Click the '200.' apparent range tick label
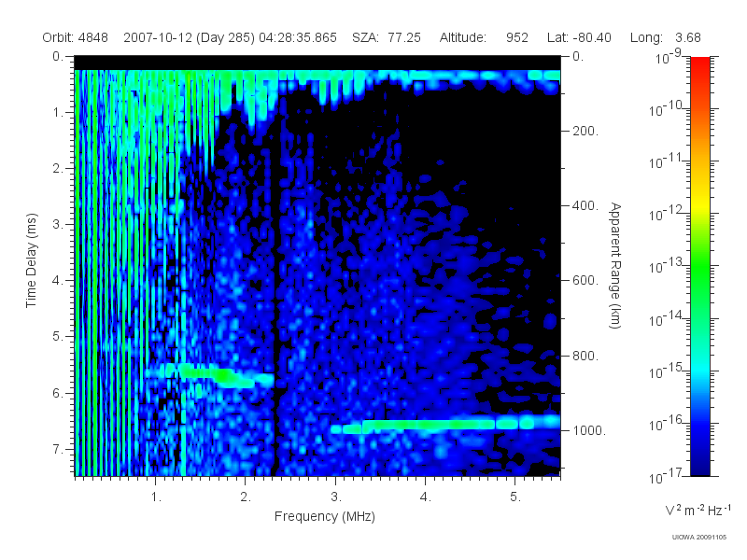Screen dimensions: 747x560 tap(585, 131)
